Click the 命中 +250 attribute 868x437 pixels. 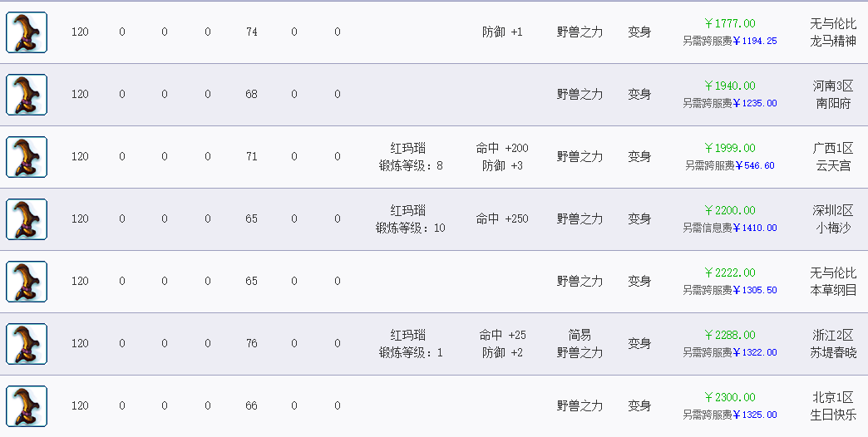[x=502, y=219]
